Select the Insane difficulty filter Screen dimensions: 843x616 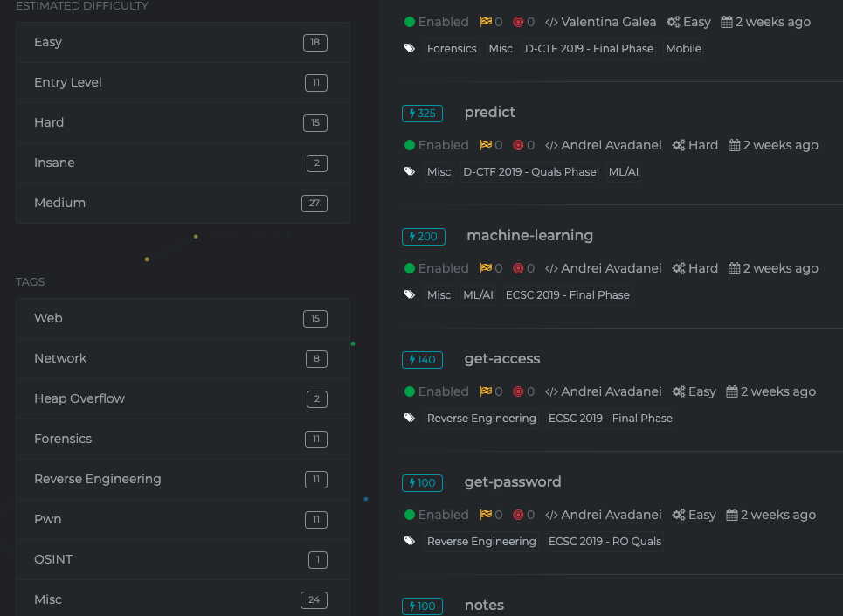(x=183, y=163)
